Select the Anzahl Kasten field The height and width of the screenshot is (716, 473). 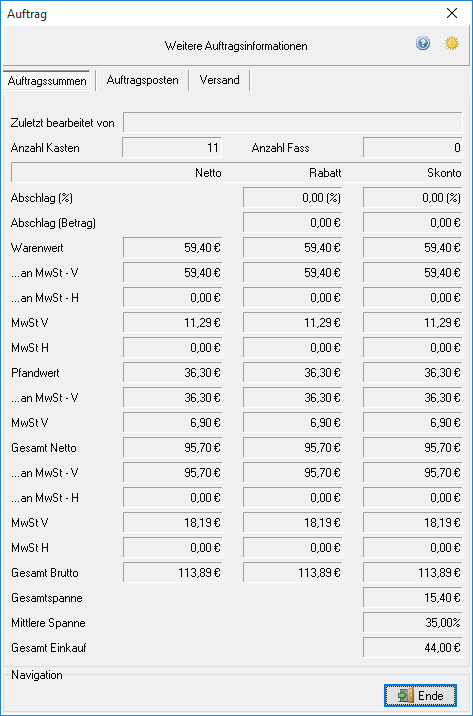172,148
